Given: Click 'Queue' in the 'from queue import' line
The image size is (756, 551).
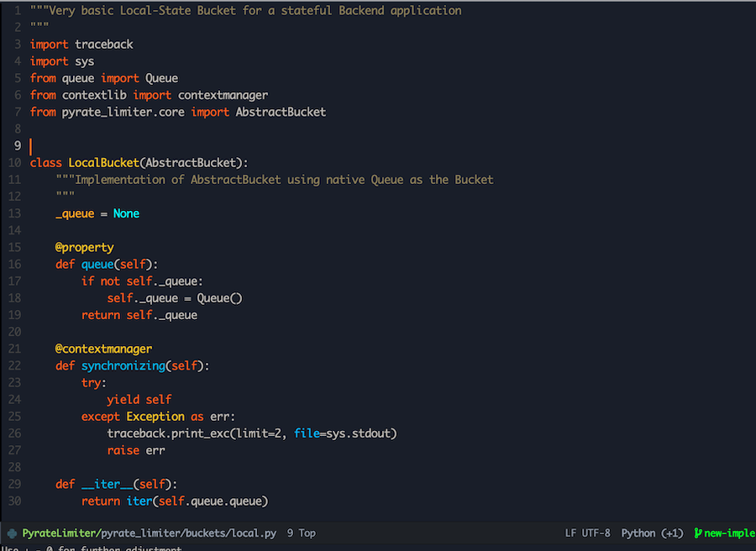Looking at the screenshot, I should click(161, 78).
